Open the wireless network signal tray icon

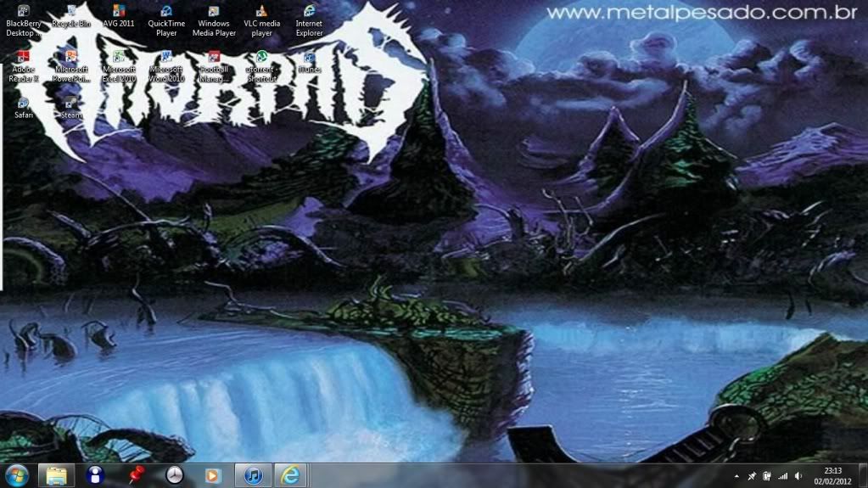click(x=783, y=476)
